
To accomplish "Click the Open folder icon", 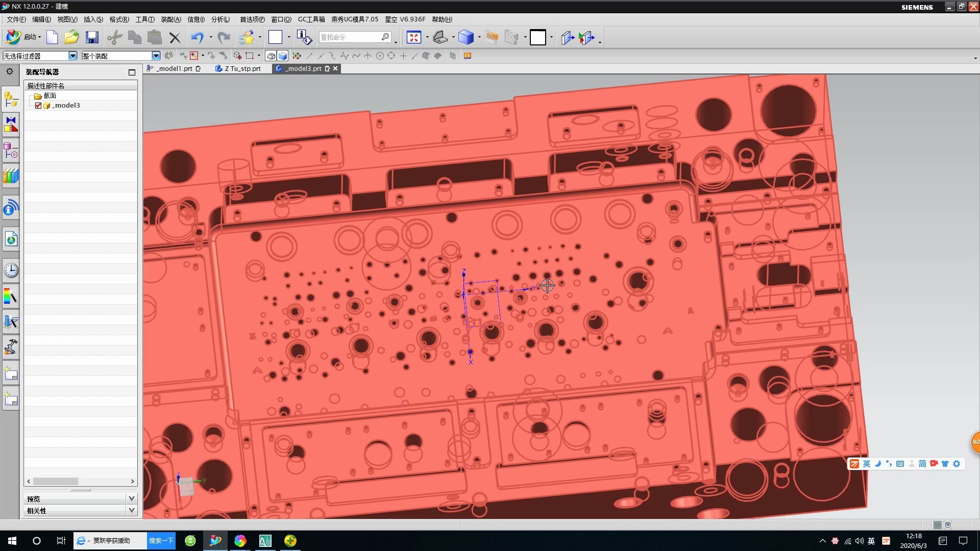I will tap(71, 37).
